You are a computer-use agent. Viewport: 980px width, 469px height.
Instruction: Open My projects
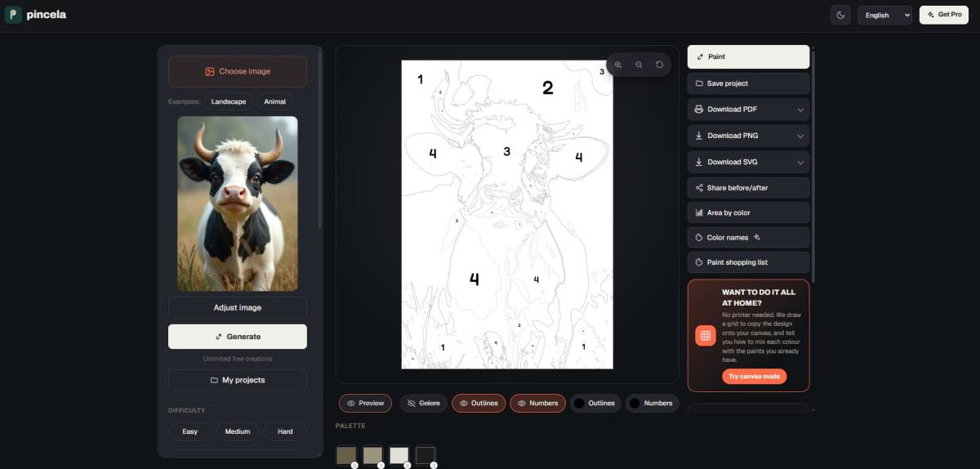pyautogui.click(x=238, y=380)
